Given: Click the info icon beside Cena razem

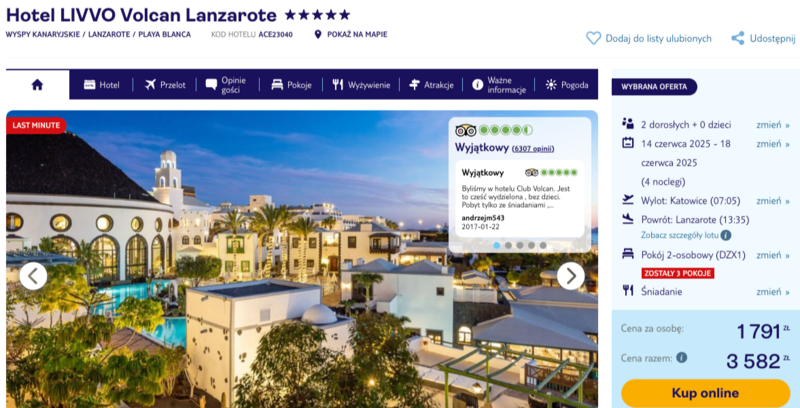Looking at the screenshot, I should (682, 358).
